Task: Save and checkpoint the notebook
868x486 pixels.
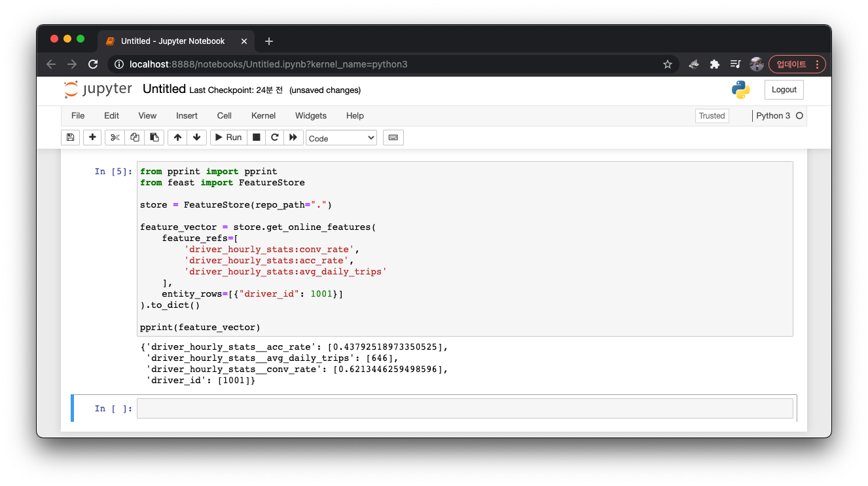Action: 70,138
